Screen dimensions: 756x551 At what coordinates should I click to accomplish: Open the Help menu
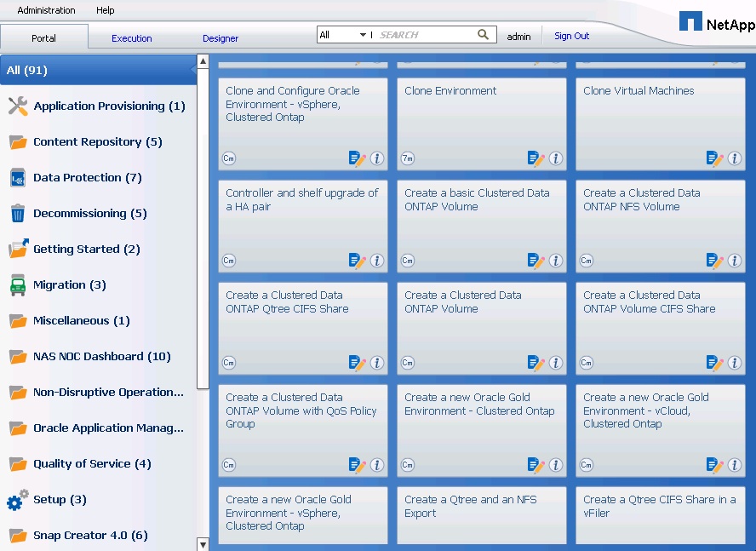point(105,10)
